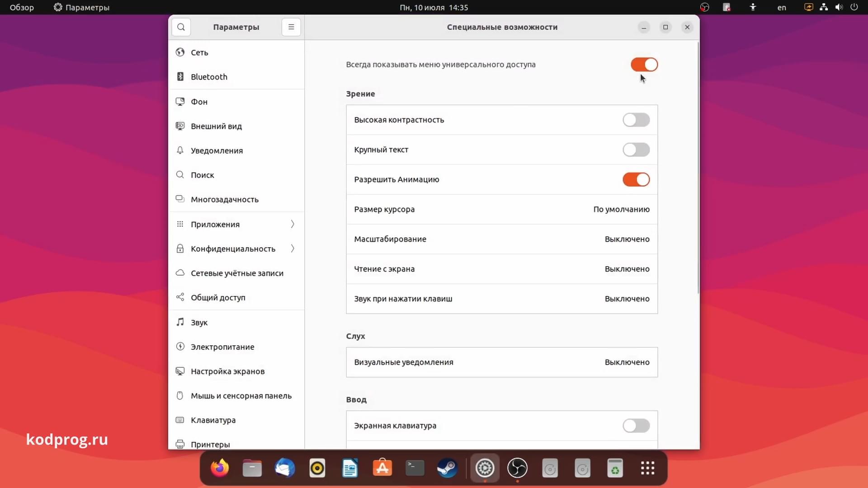This screenshot has width=868, height=488.
Task: Click the Специальные возможности window title
Action: 502,27
